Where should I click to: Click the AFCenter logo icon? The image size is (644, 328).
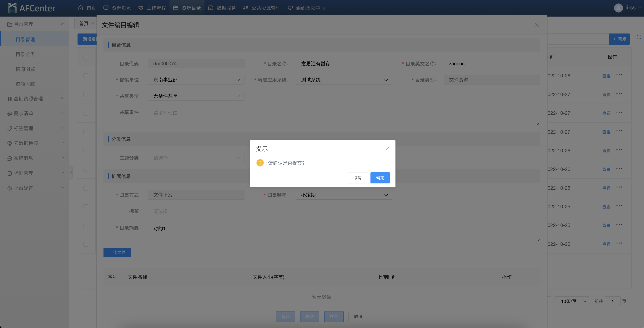[12, 8]
